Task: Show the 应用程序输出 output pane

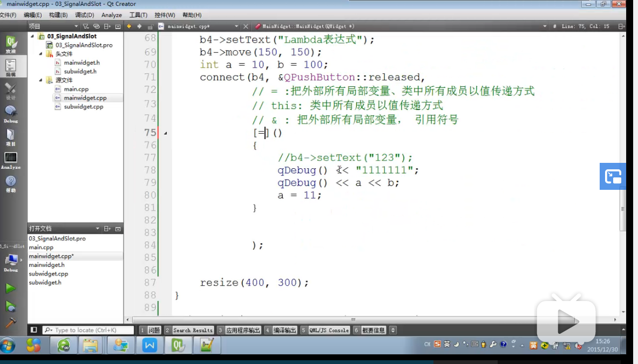Action: pos(239,330)
